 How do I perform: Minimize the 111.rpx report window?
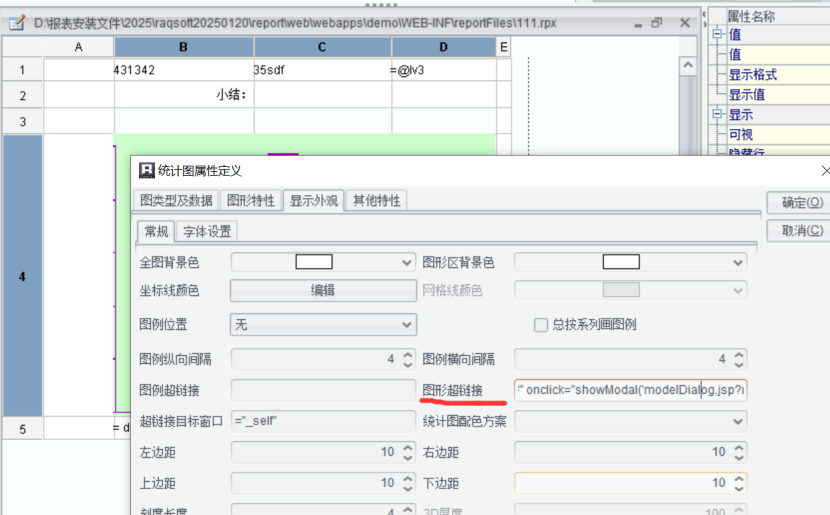[x=638, y=24]
